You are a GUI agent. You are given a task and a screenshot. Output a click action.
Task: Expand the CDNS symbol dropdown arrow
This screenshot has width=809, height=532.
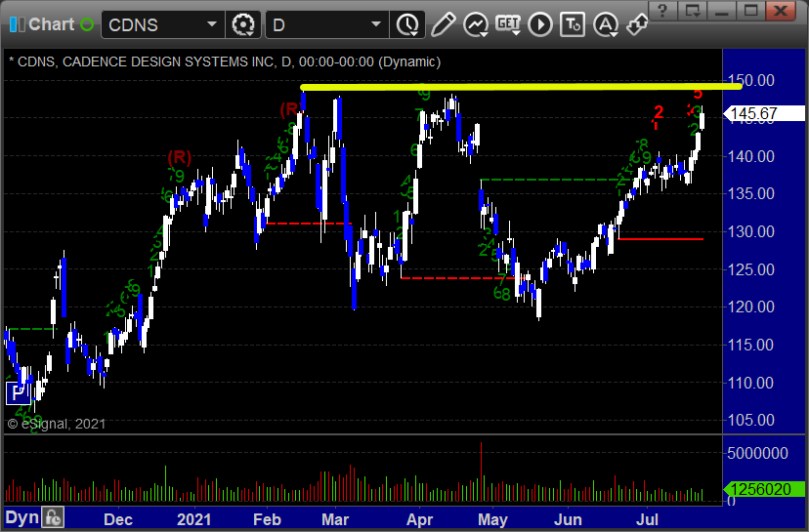tap(212, 24)
